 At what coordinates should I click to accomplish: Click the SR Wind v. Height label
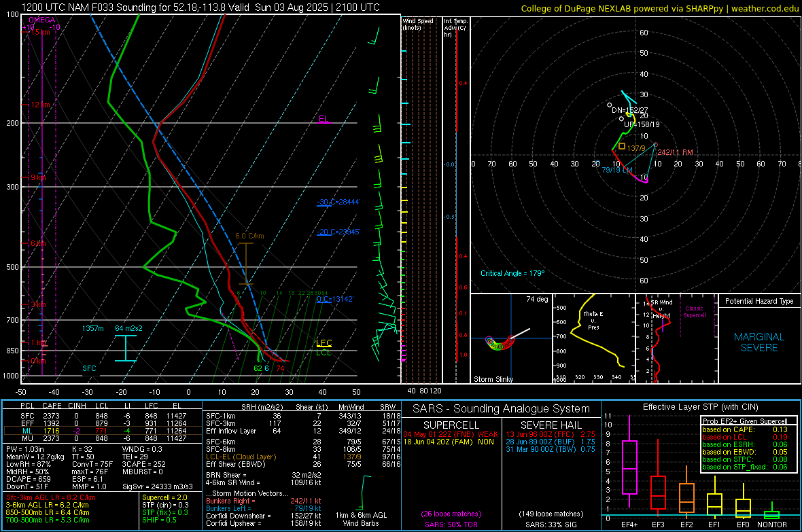(x=661, y=309)
